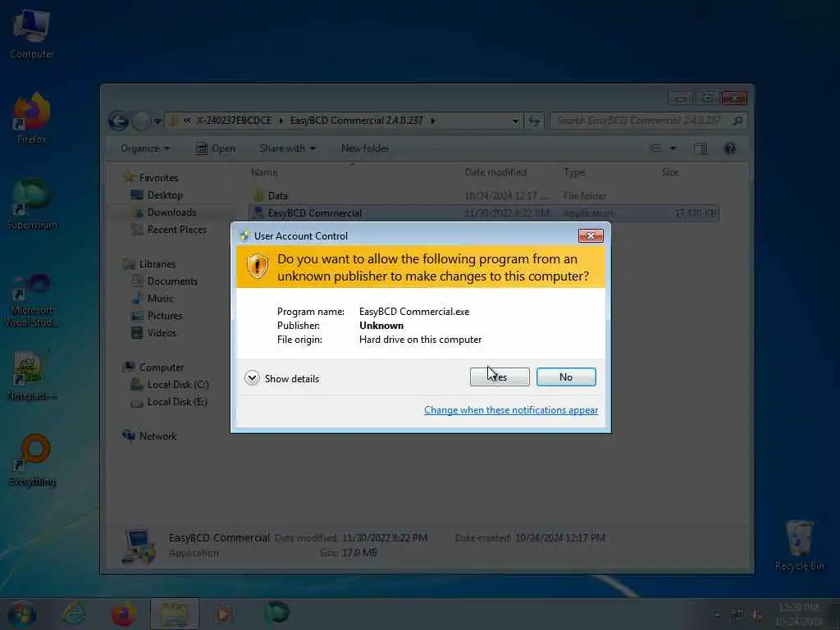The width and height of the screenshot is (840, 630).
Task: Click the Explorer Back navigation button
Action: [x=118, y=121]
